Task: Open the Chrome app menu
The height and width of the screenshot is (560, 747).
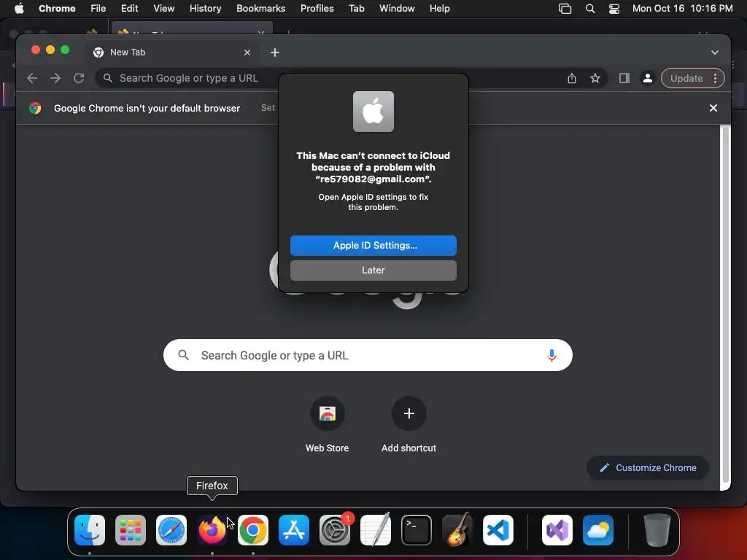Action: tap(57, 9)
